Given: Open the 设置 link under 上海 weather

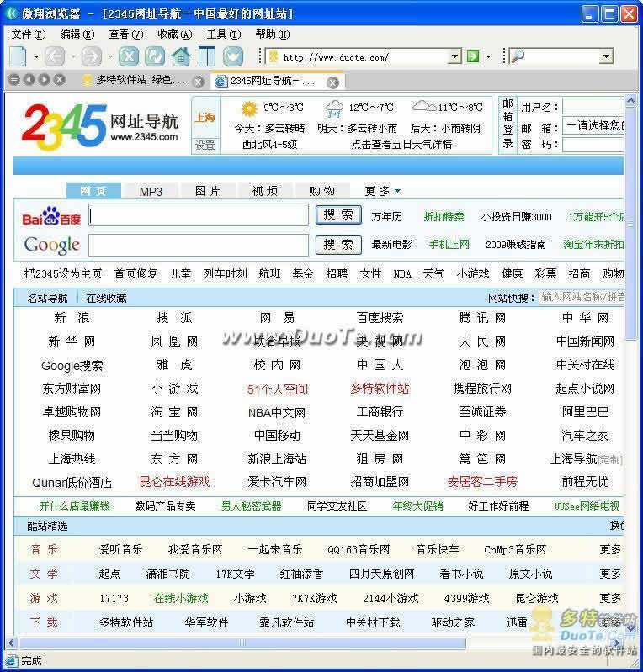Looking at the screenshot, I should pos(205,145).
